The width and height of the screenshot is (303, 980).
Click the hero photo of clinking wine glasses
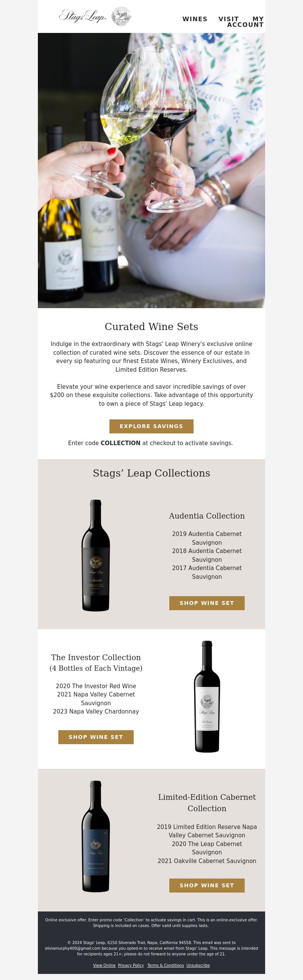(x=151, y=170)
